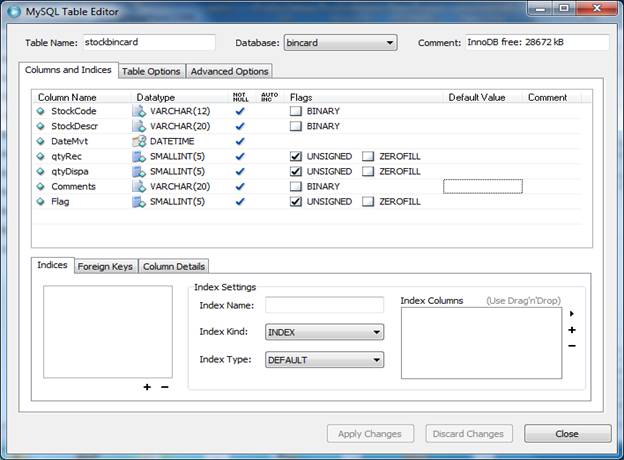Click the DATETIME datatype cell
Screen dimensions: 624x460
[172, 141]
